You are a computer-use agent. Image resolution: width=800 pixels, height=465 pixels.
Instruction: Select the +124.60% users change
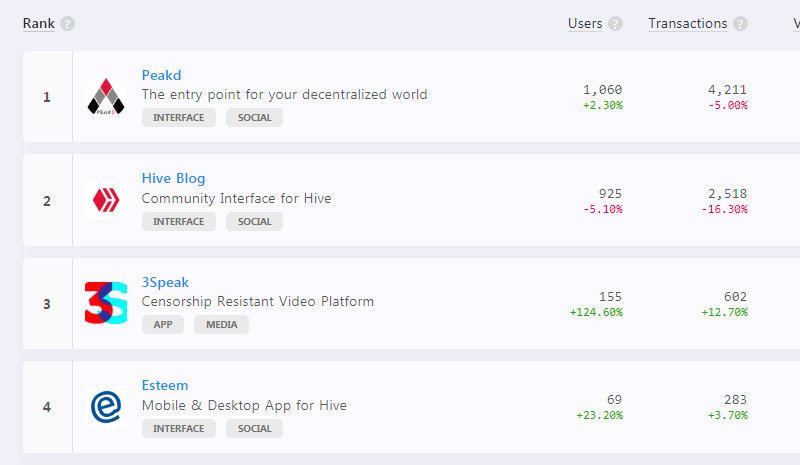[596, 312]
